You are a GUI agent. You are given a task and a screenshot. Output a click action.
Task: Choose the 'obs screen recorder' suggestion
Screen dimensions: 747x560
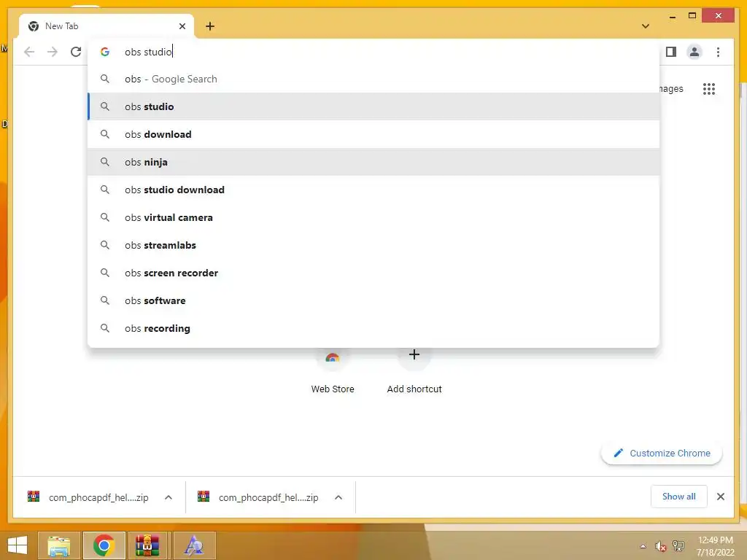[373, 273]
